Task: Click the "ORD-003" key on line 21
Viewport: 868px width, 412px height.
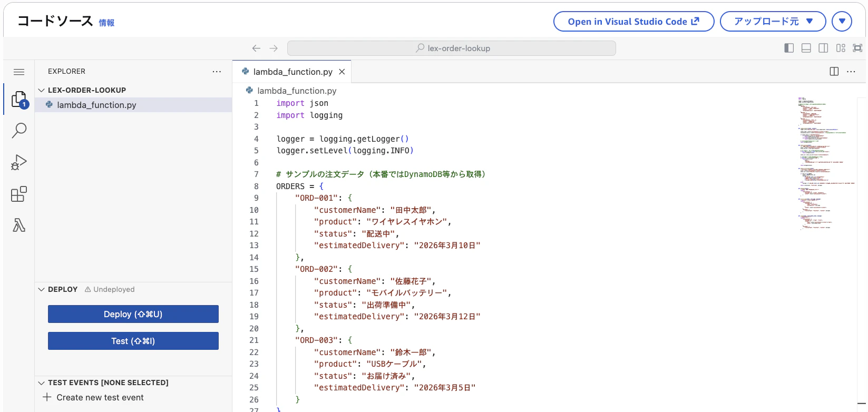Action: click(x=316, y=340)
